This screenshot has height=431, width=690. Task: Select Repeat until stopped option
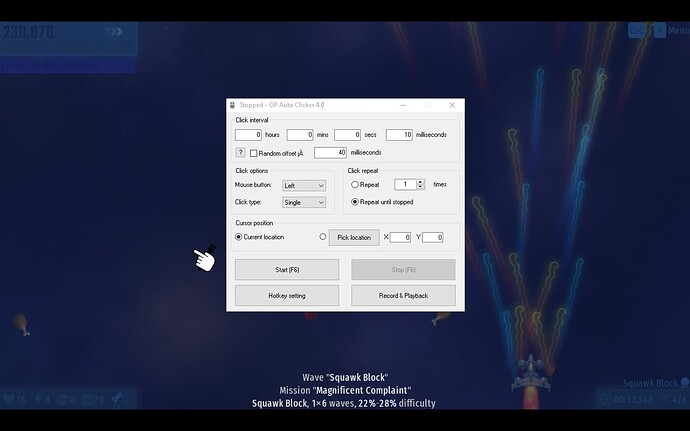tap(355, 202)
